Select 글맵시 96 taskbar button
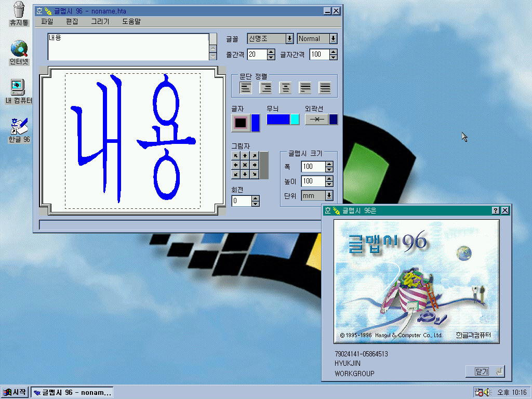The width and height of the screenshot is (532, 399). click(72, 392)
